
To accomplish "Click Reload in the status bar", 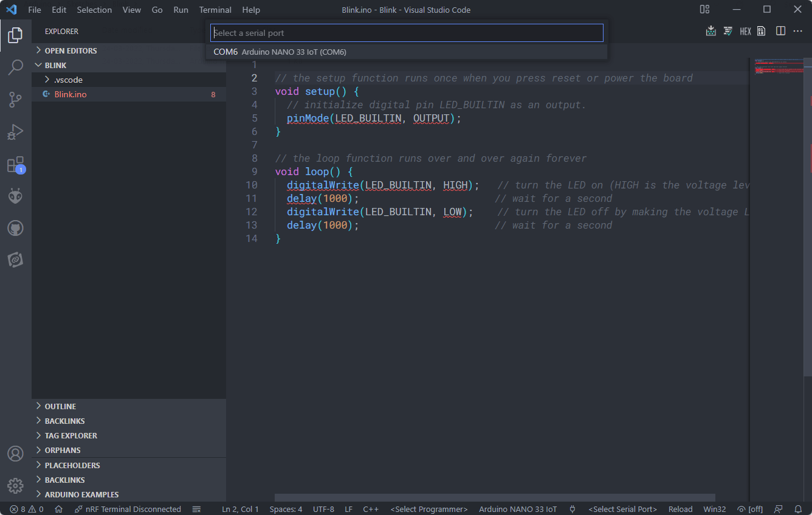I will (680, 509).
